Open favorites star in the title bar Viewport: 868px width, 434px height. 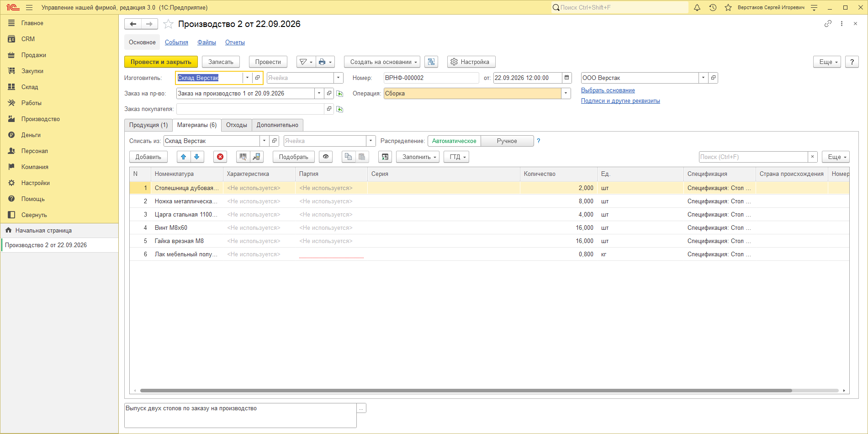(728, 7)
